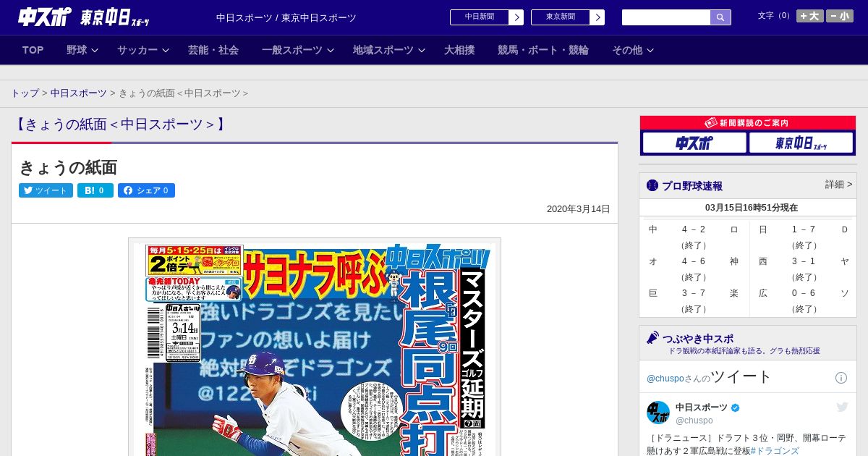Click the arrow beside 東京新聞
Screen dimensions: 868x456
597,17
